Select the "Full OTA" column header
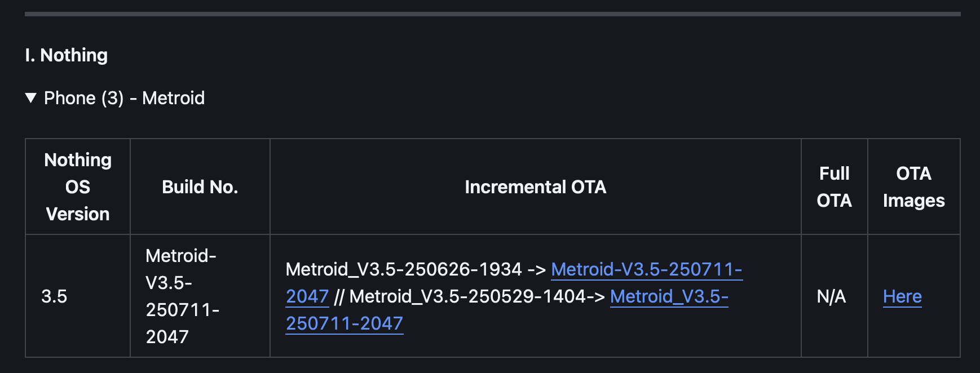Viewport: 980px width, 373px height. point(834,187)
